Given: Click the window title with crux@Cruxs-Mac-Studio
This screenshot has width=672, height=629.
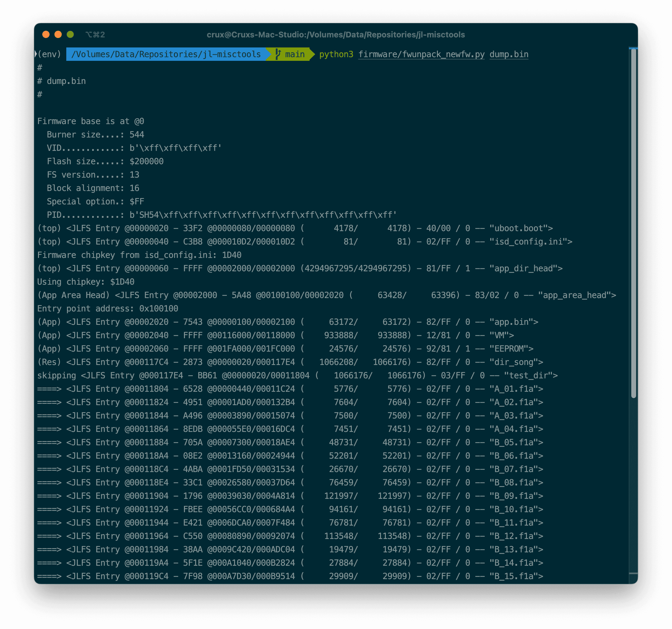Looking at the screenshot, I should 336,34.
